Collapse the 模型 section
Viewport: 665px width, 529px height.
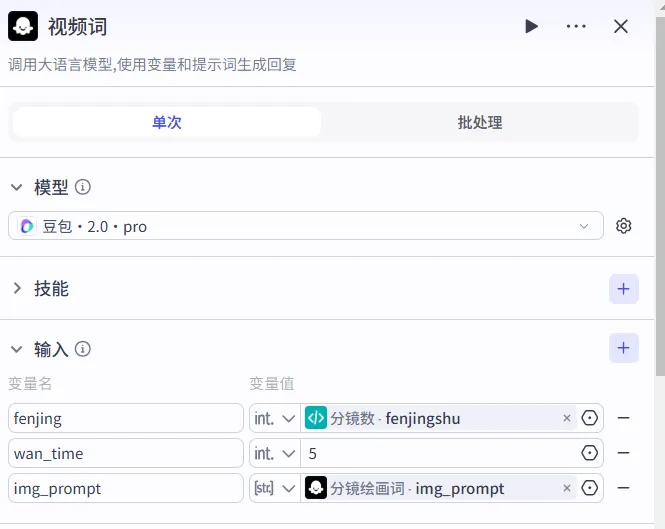(16, 187)
